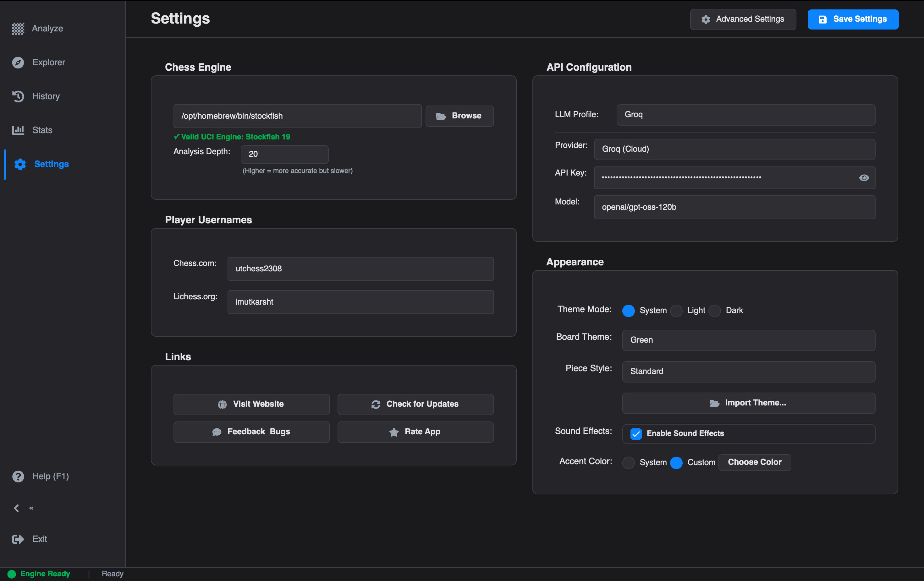The height and width of the screenshot is (581, 924).
Task: Click the Engine Ready status text
Action: [x=45, y=574]
